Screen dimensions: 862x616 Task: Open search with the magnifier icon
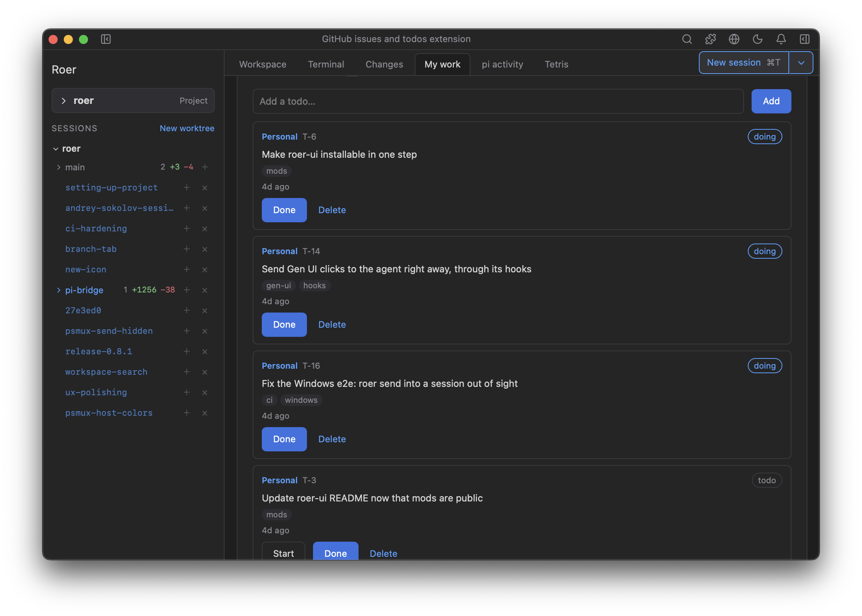(687, 39)
